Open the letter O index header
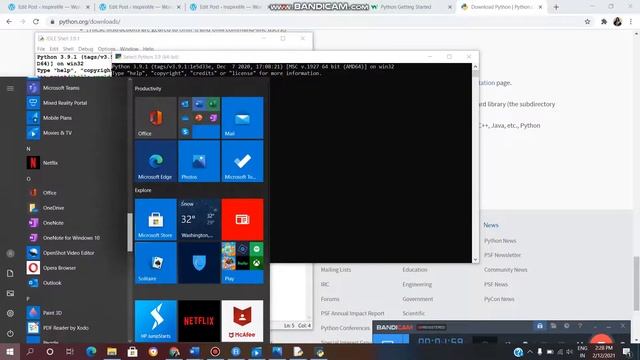This screenshot has width=640, height=360. pos(29,179)
